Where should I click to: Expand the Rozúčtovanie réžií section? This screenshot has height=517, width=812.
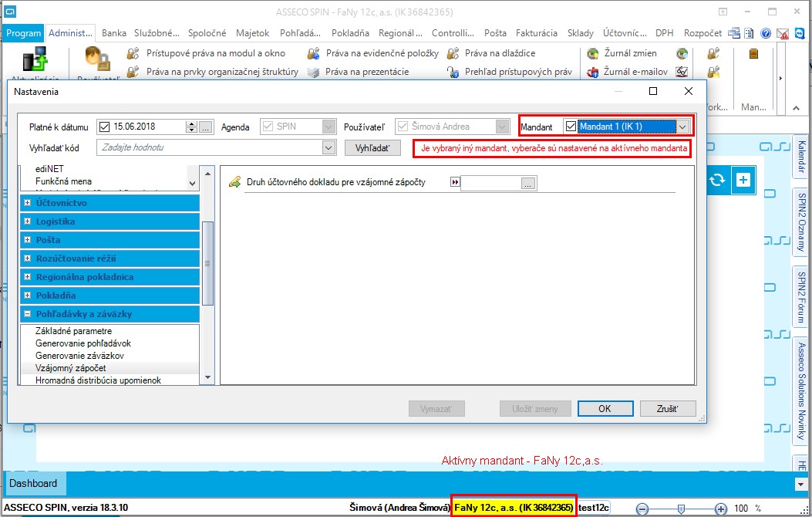click(x=28, y=258)
